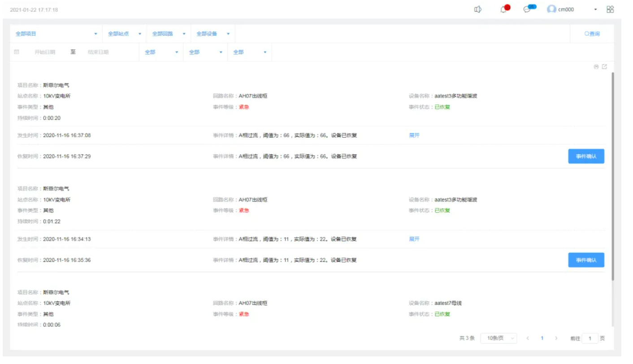Open the 全部设备 device dropdown

213,34
